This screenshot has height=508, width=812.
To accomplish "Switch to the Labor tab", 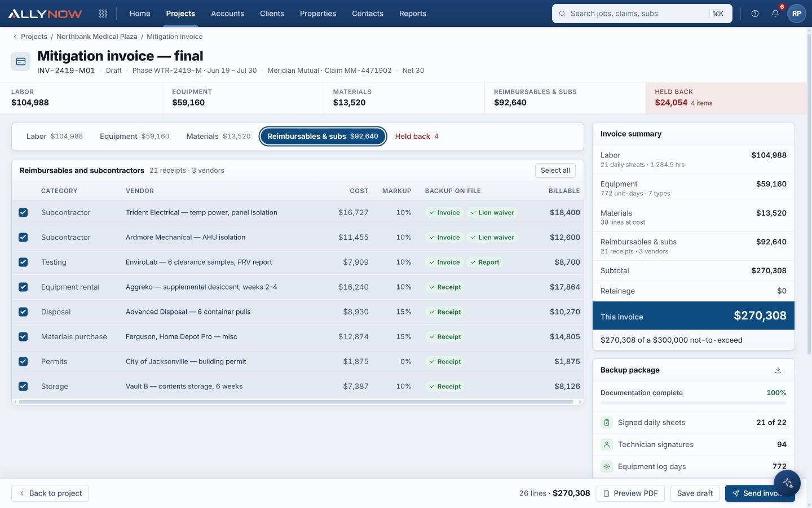I will (55, 136).
